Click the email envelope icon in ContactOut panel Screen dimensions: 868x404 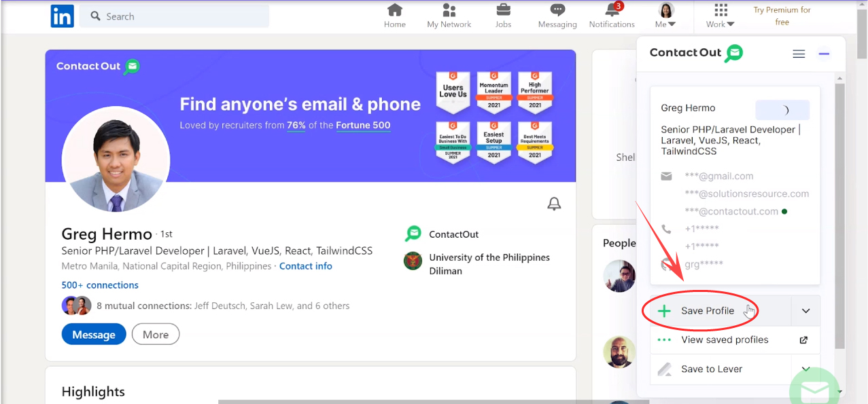coord(667,177)
